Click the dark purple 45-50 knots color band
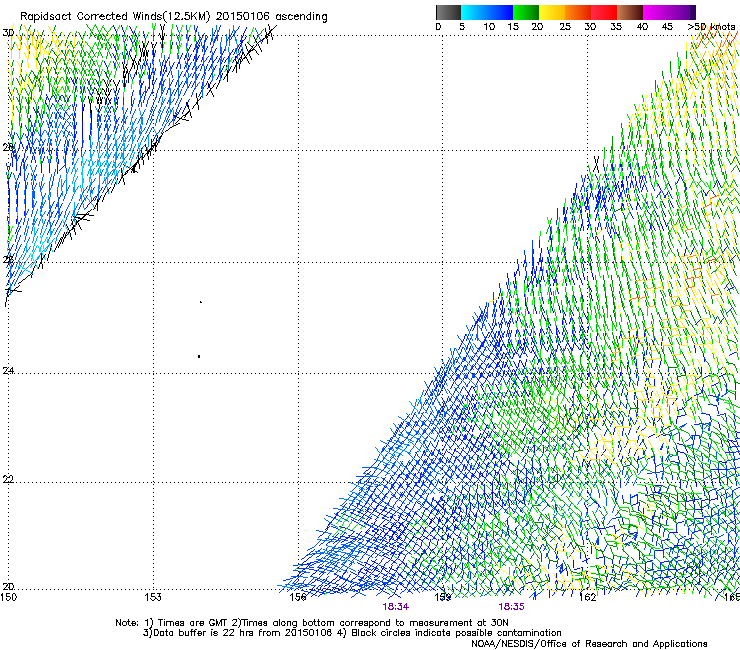 click(x=682, y=12)
